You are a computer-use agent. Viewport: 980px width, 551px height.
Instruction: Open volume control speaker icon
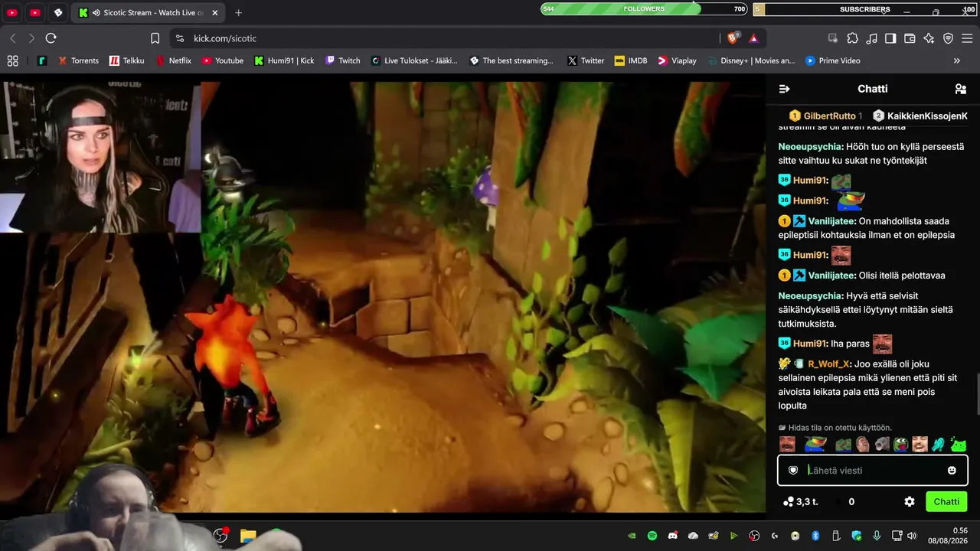[911, 536]
